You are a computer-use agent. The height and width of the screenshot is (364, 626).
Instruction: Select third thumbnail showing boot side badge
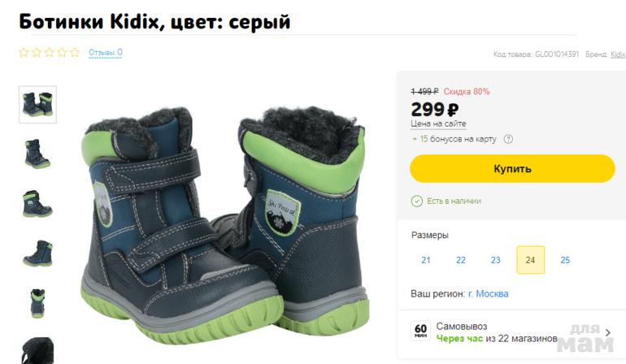(x=37, y=204)
